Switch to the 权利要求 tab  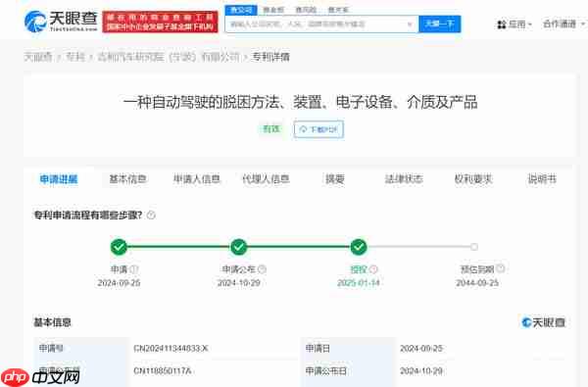[x=473, y=179]
